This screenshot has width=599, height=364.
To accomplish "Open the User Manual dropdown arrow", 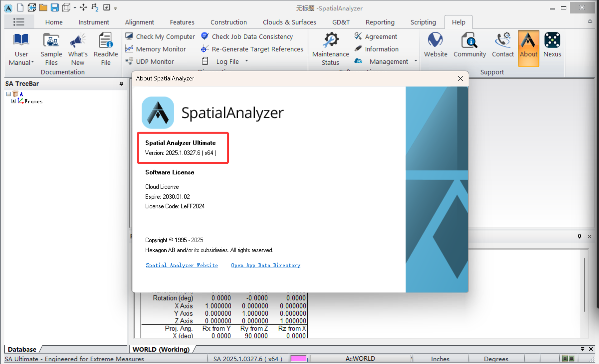I will pyautogui.click(x=33, y=62).
